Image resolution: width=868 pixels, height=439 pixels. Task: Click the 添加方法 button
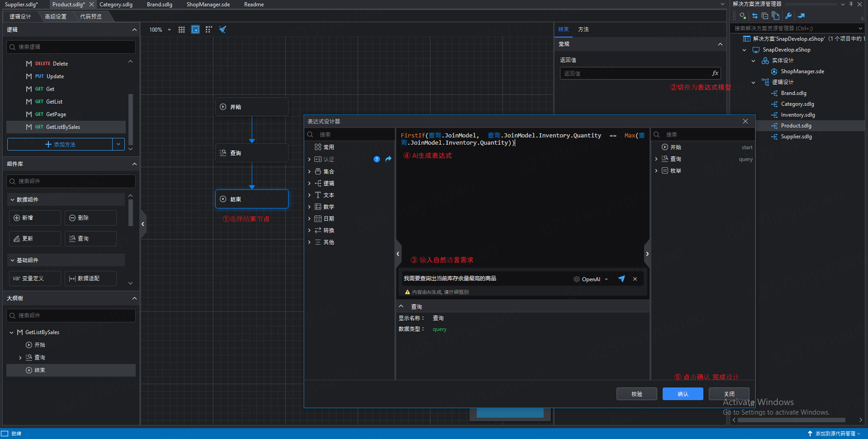(x=60, y=144)
